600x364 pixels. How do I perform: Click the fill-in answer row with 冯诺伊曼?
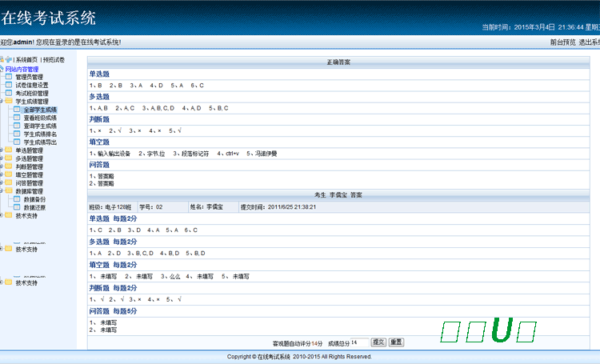[338, 154]
